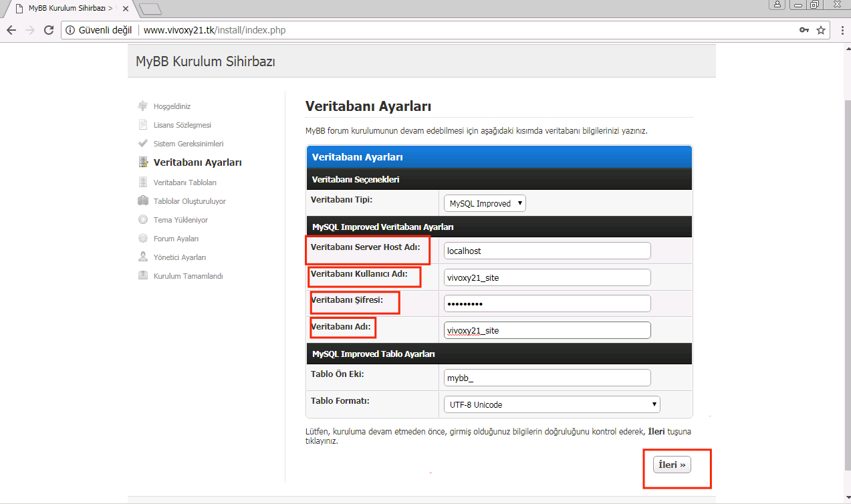Open Tablo Formatı UTF-8 Unicode dropdown
851x504 pixels.
552,404
